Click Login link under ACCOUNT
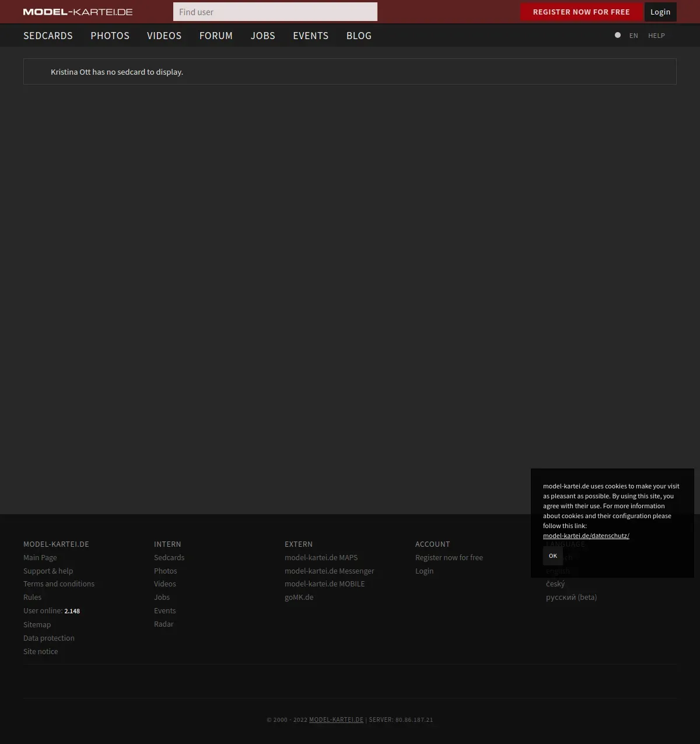700x744 pixels. click(x=425, y=571)
